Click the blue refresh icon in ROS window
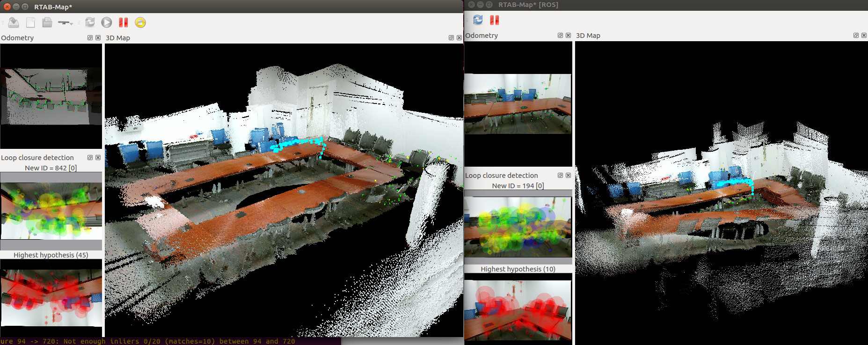Image resolution: width=868 pixels, height=345 pixels. [x=478, y=20]
